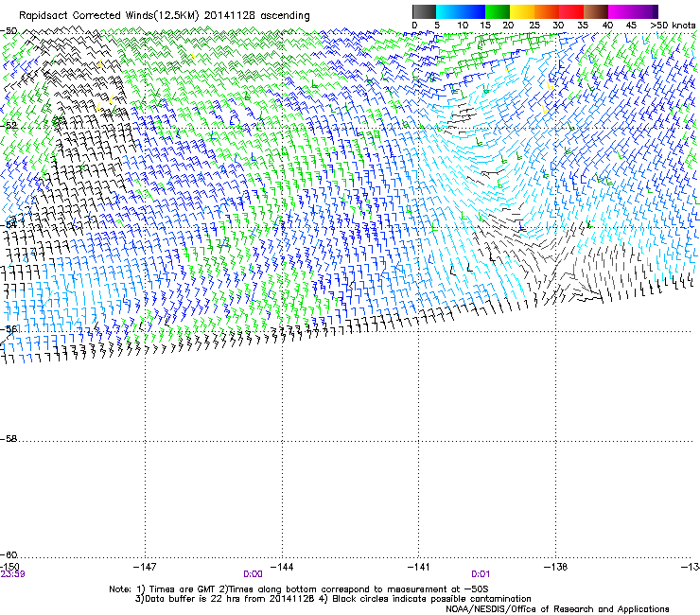The height and width of the screenshot is (615, 700).
Task: Click the green 15-20 knots legend segment
Action: [497, 11]
